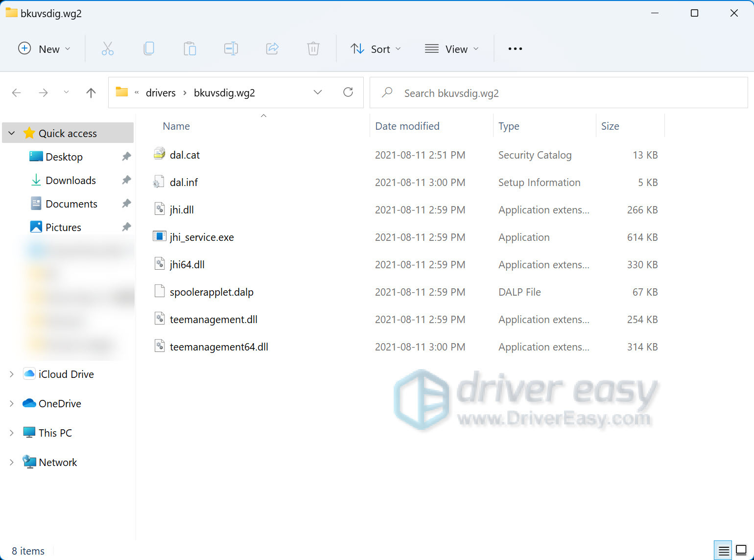
Task: Sort by the Size column header
Action: pos(610,126)
